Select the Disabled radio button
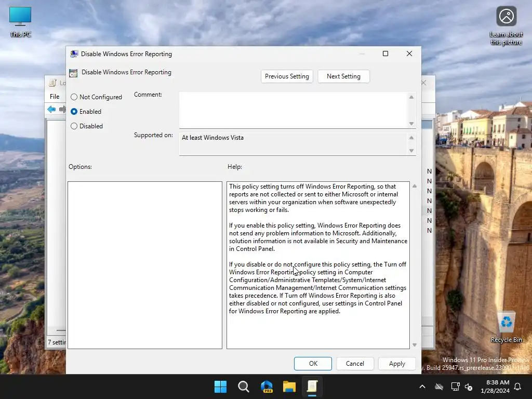The image size is (532, 399). tap(74, 126)
